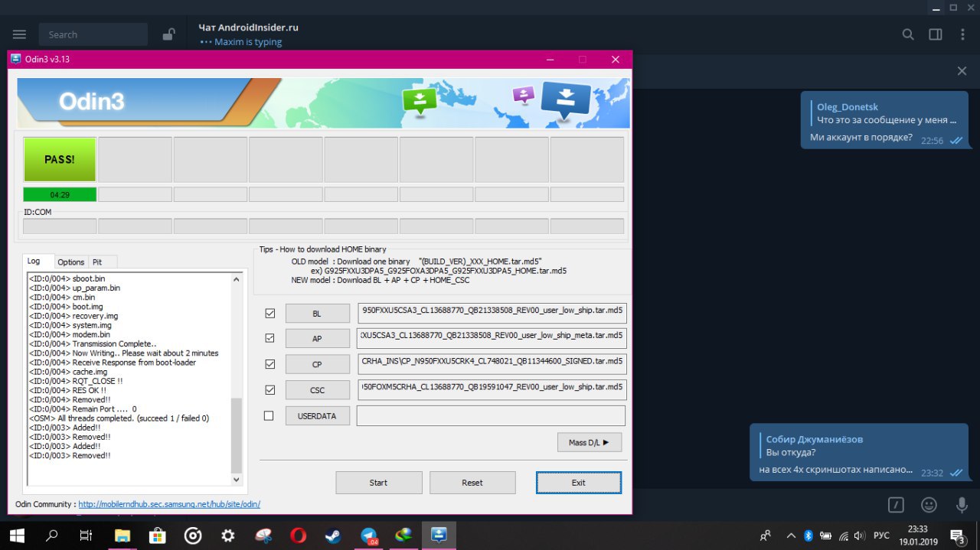The width and height of the screenshot is (980, 550).
Task: Click the CP file button
Action: [318, 364]
